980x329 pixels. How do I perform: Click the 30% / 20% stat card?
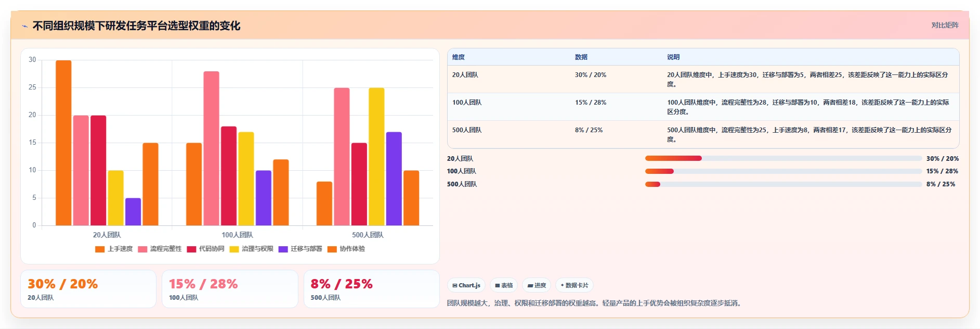click(88, 289)
